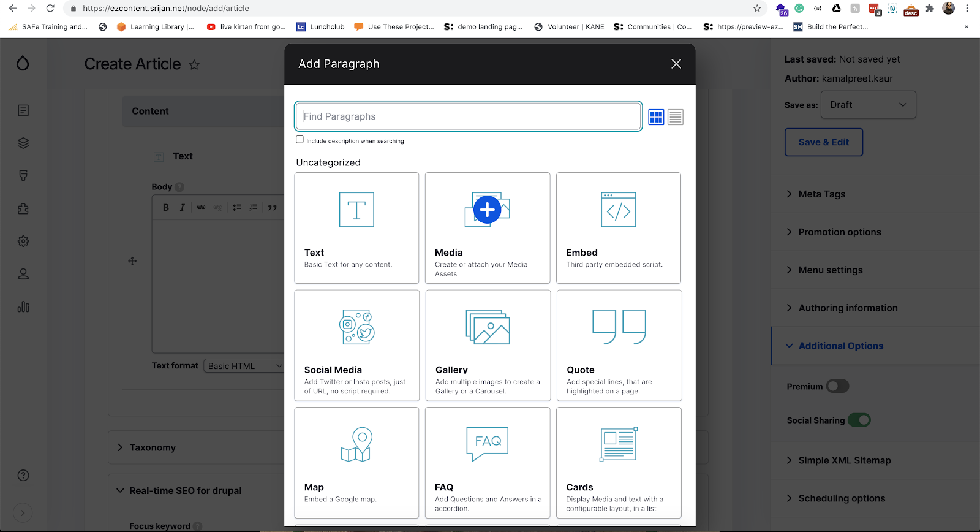Open People icon in sidebar

(x=23, y=274)
